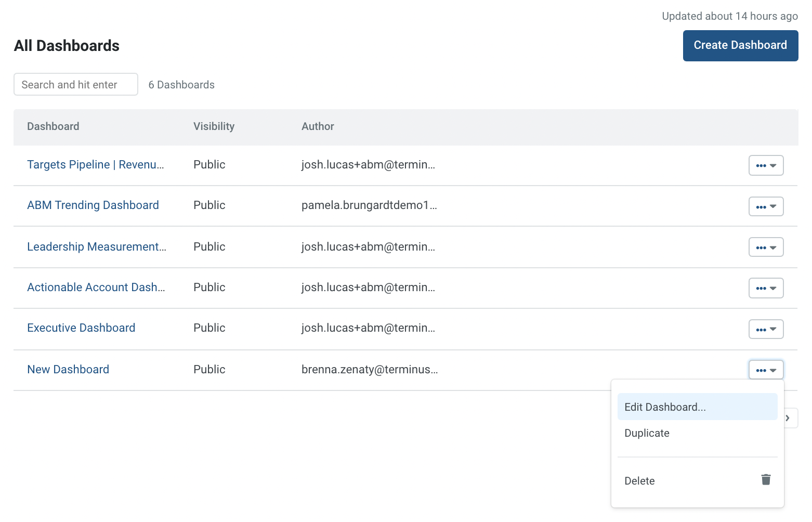Open the Executive Dashboard link
Screen dimensions: 812x522
pos(81,328)
